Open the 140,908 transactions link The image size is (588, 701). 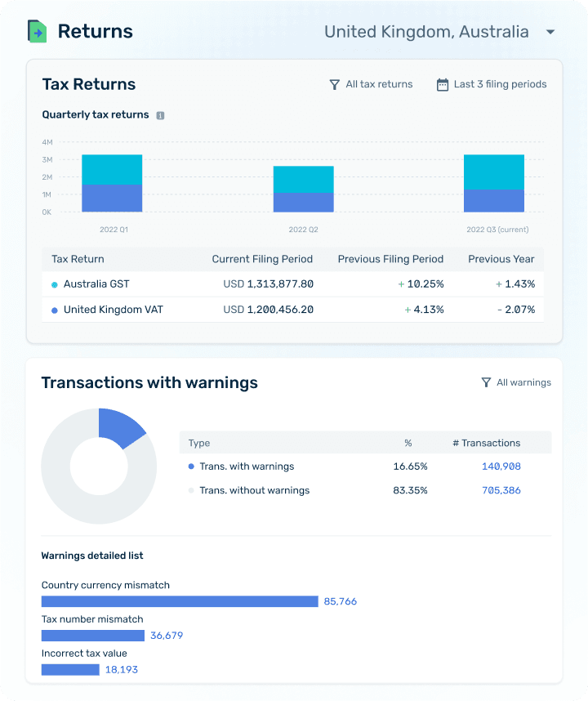501,467
